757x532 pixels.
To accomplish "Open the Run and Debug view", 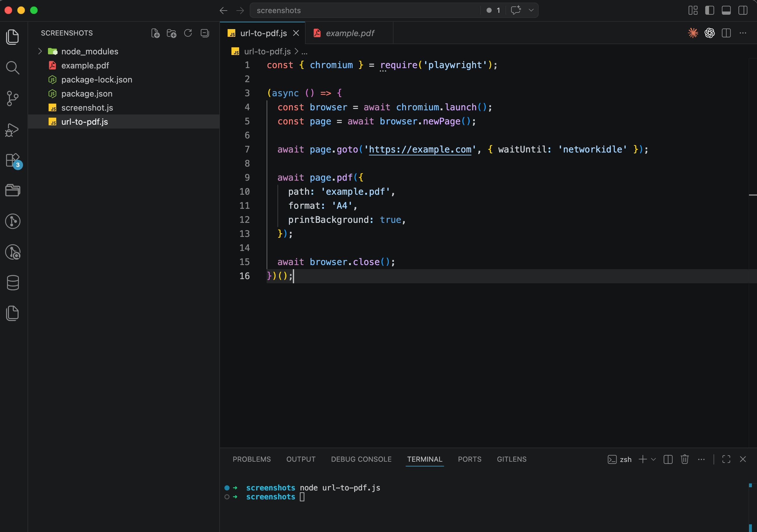I will 12,129.
